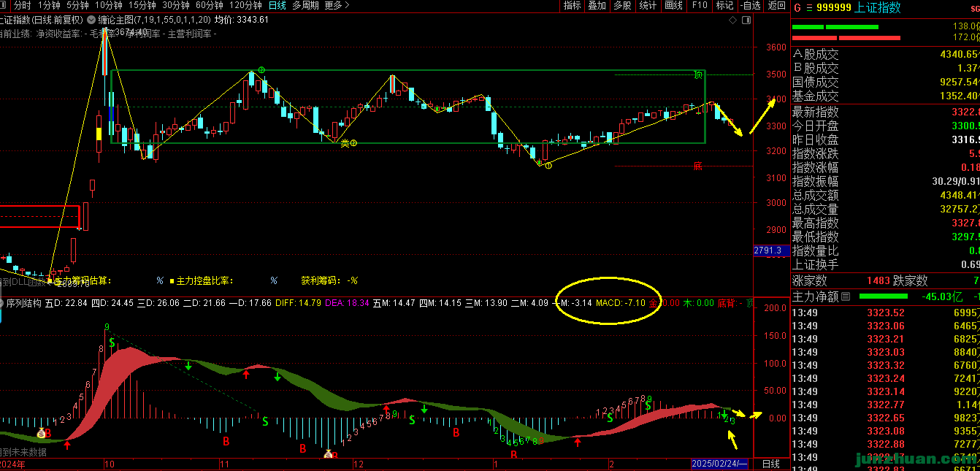Expand the 更多 periods menu

coord(337,5)
